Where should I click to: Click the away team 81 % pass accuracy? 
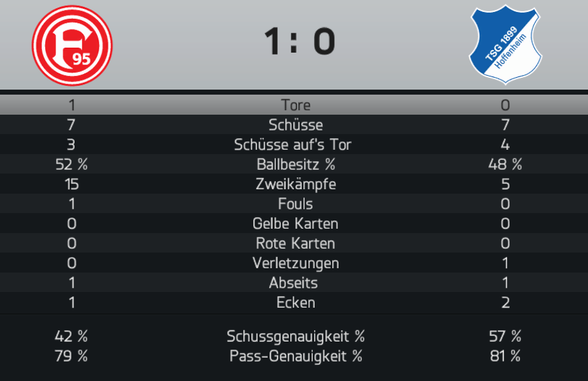point(505,357)
